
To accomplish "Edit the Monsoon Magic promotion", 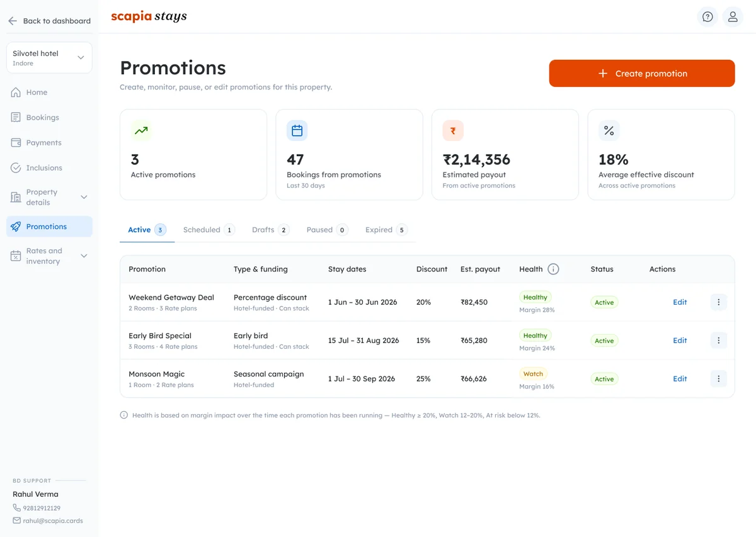I will pyautogui.click(x=680, y=379).
